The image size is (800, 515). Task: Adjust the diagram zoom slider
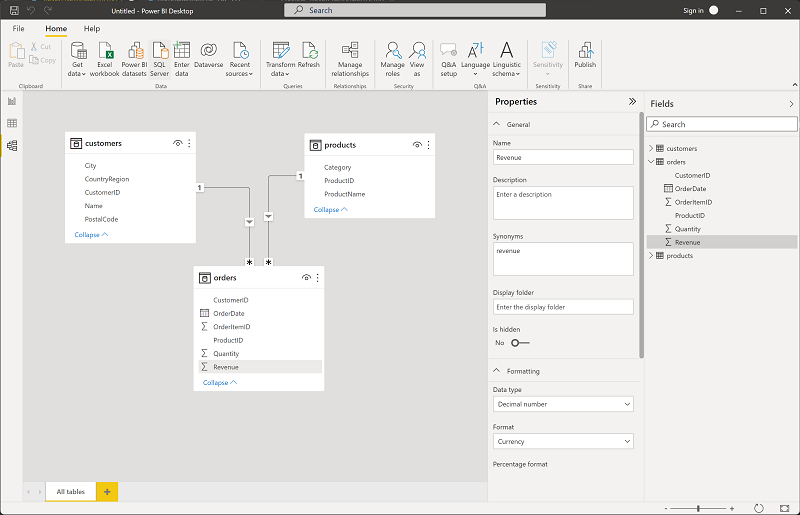(698, 508)
